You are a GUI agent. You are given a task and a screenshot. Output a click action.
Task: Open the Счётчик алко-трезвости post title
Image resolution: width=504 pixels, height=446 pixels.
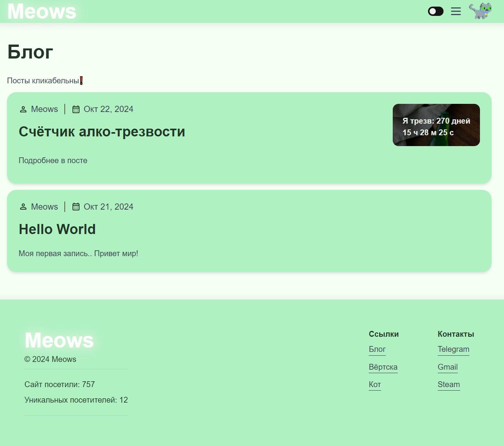click(102, 132)
